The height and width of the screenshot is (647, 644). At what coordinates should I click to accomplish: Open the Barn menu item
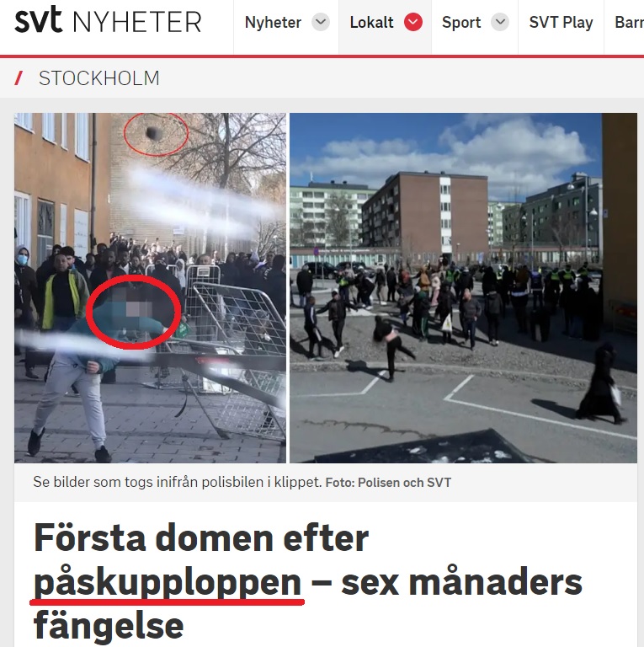(629, 22)
